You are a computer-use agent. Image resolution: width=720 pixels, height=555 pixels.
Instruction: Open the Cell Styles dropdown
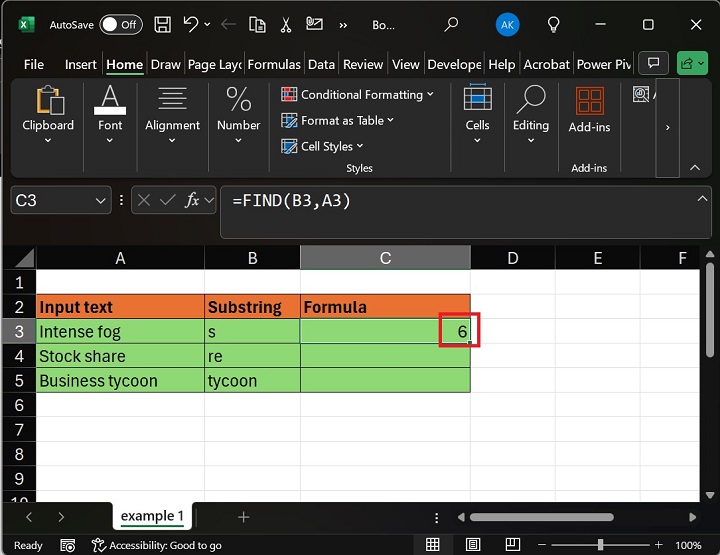323,146
